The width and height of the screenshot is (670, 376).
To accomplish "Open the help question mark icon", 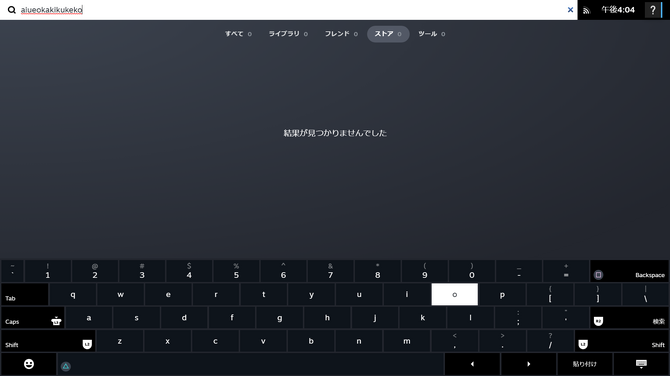I will (x=652, y=10).
